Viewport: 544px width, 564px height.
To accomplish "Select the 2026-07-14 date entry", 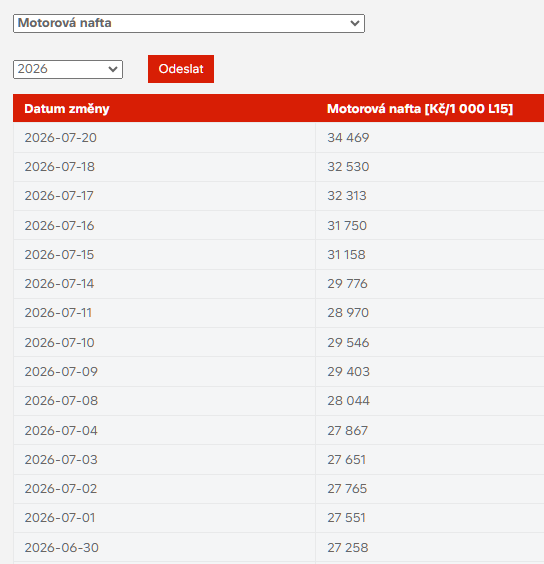I will 59,284.
